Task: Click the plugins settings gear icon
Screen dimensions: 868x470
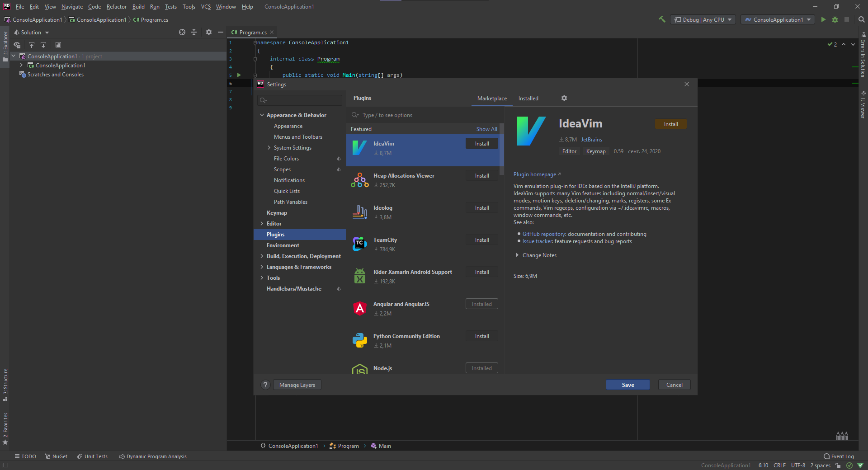Action: [x=564, y=98]
